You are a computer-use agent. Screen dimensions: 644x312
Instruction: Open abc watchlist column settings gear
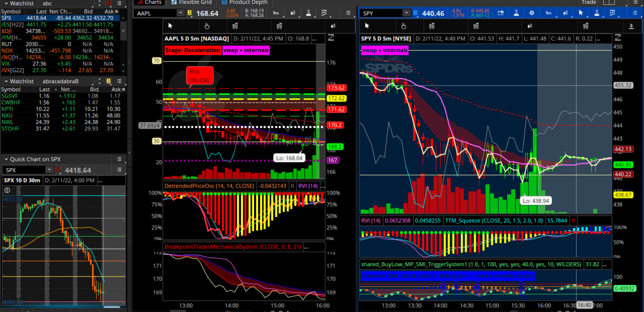tap(117, 11)
